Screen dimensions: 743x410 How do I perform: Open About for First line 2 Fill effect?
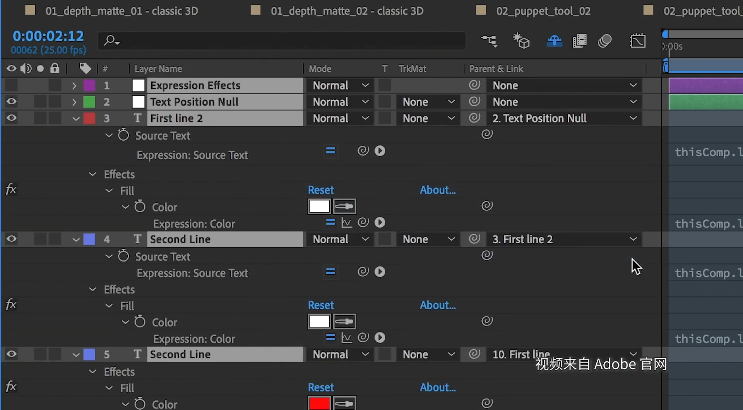[x=437, y=190]
